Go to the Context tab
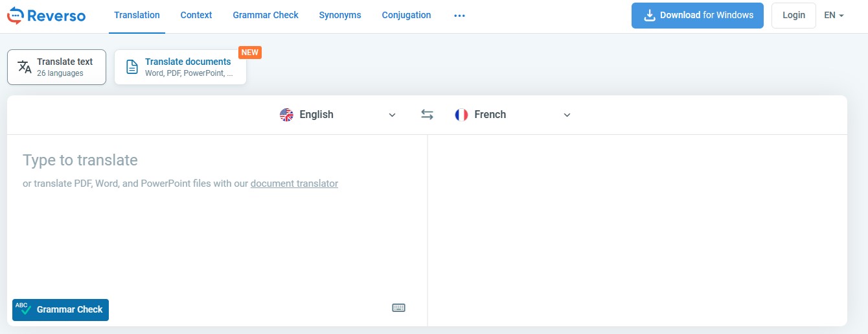Viewport: 868px width, 334px height. [196, 15]
